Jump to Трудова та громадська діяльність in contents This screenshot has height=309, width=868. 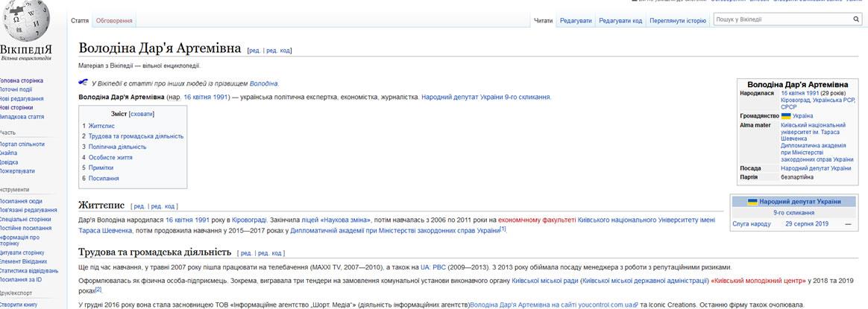[136, 136]
